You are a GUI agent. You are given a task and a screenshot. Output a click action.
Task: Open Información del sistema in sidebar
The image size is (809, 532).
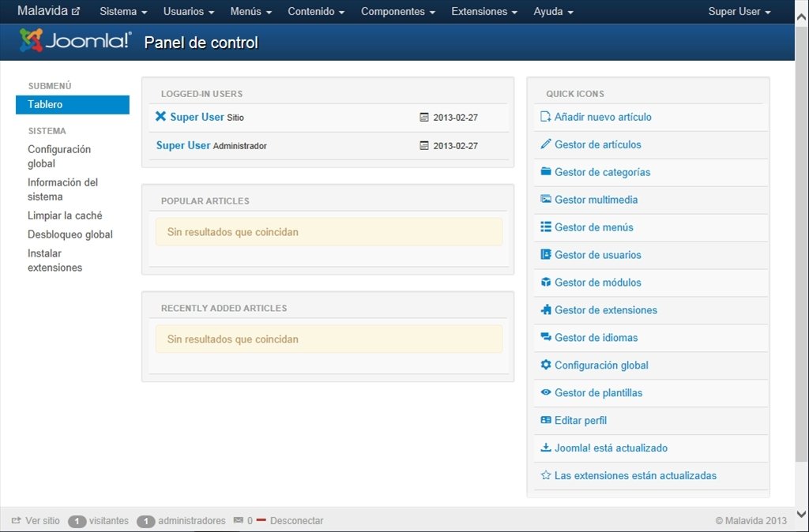point(62,189)
